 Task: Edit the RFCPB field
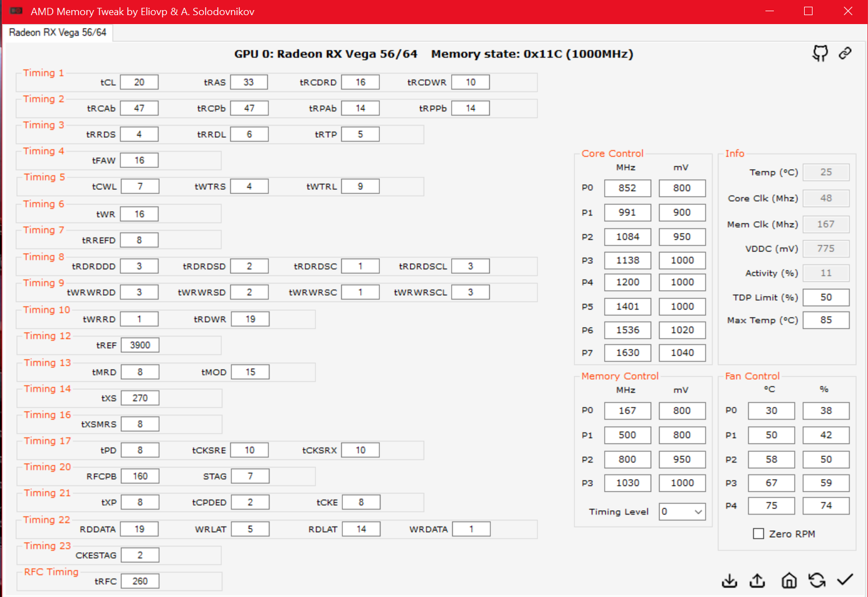pos(140,476)
